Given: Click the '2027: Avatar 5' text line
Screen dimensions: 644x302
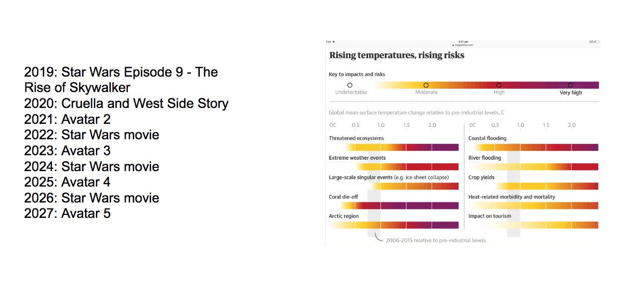Looking at the screenshot, I should click(67, 213).
